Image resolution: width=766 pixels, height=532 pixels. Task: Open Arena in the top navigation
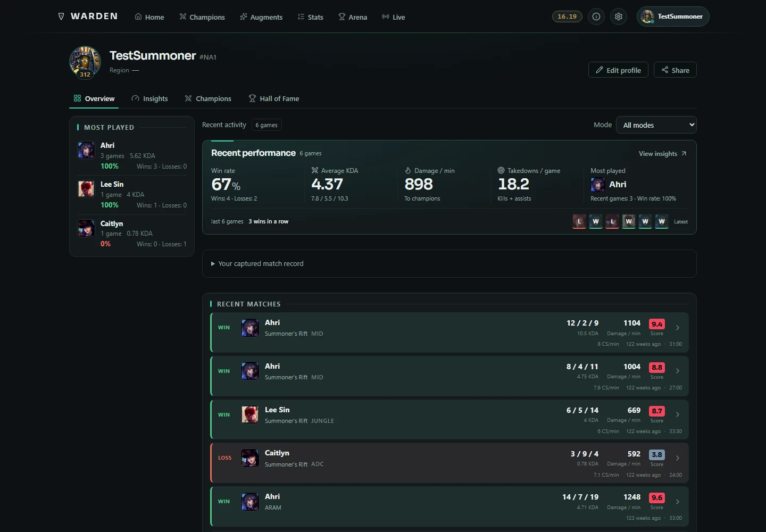coord(353,17)
